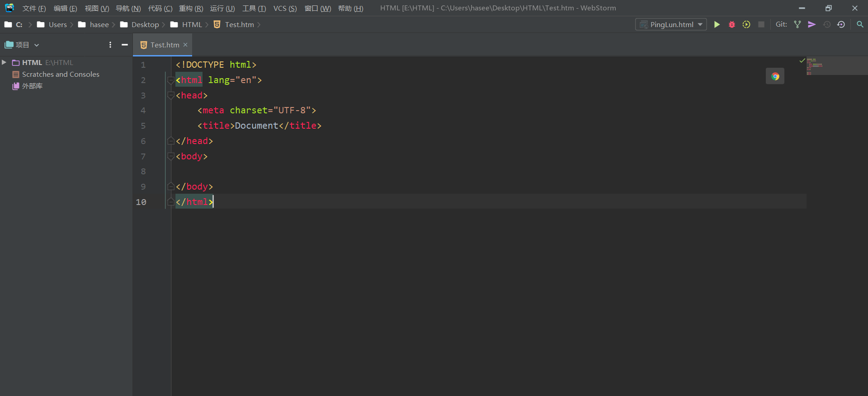Select the 外部库 external libraries node
The width and height of the screenshot is (868, 396).
[x=28, y=86]
